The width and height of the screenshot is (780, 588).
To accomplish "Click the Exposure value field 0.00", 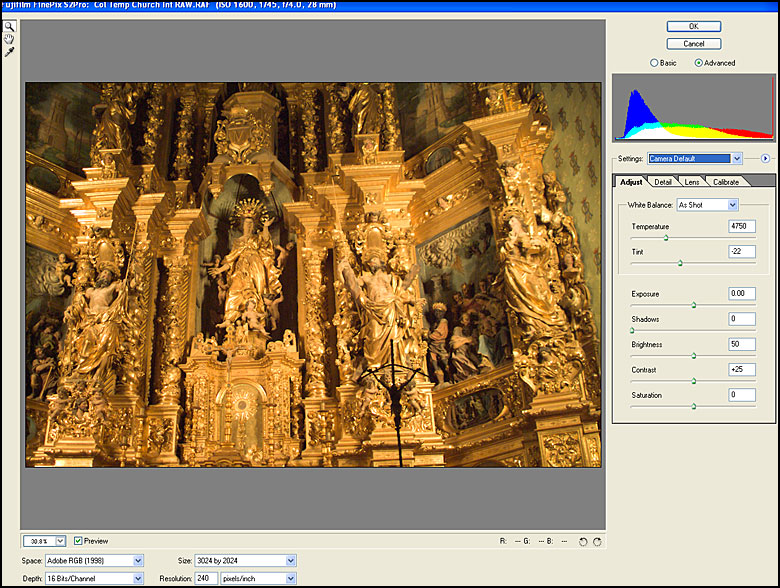I will (x=742, y=294).
